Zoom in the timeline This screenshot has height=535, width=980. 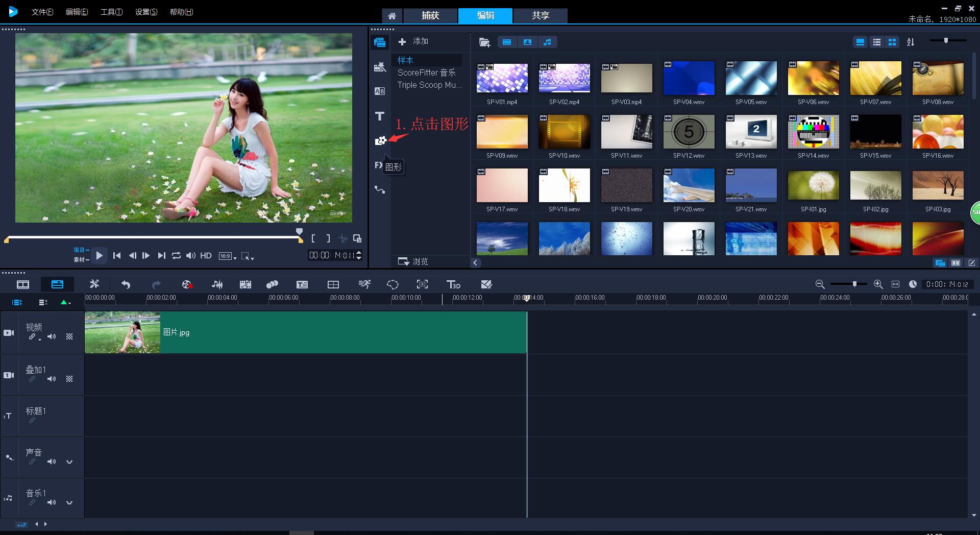[x=878, y=284]
